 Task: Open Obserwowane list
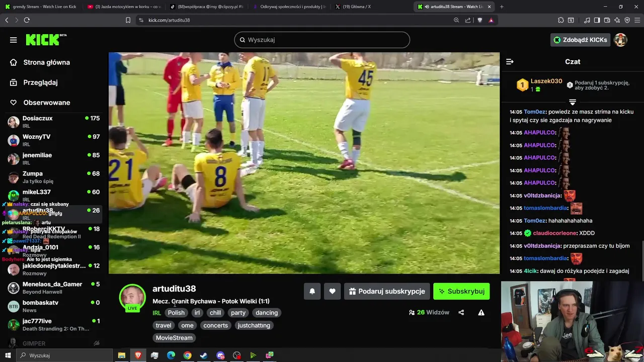46,103
